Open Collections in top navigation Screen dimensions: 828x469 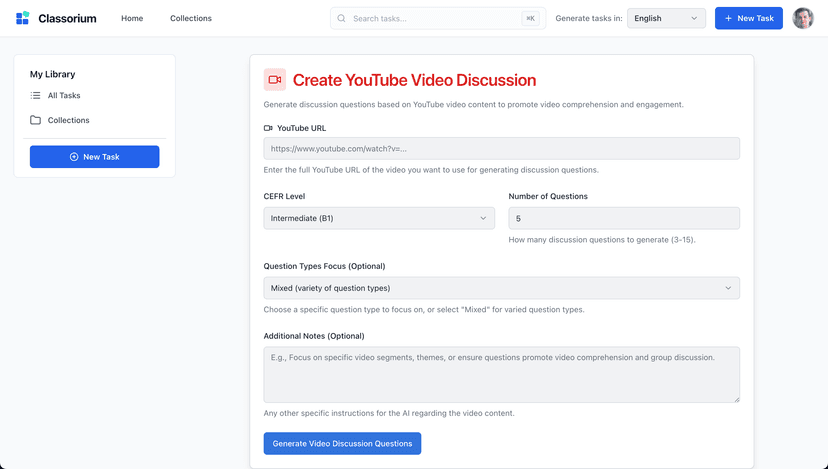pyautogui.click(x=190, y=18)
